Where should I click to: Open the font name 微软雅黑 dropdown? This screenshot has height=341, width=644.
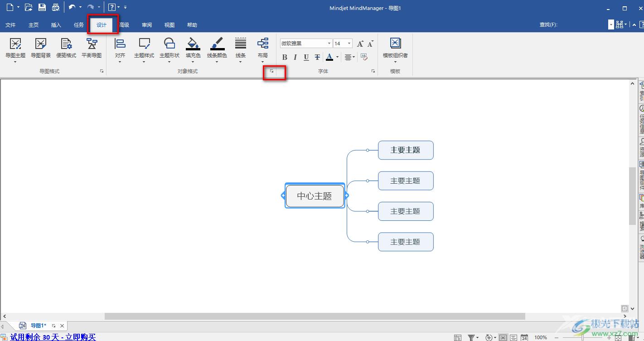click(329, 44)
